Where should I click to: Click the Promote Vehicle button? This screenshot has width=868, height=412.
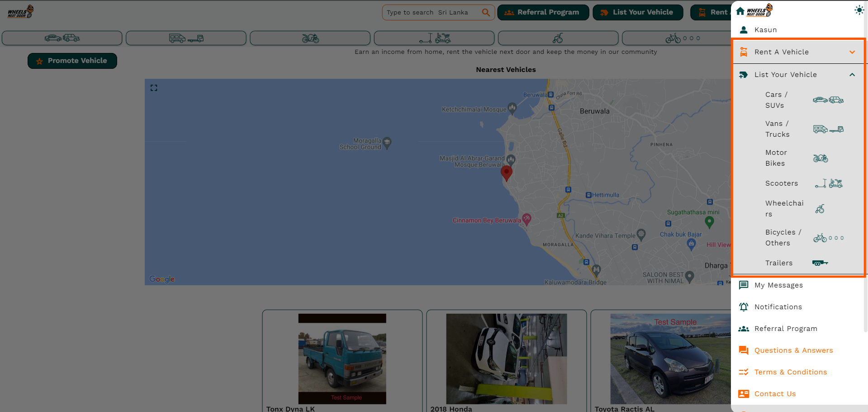(72, 61)
